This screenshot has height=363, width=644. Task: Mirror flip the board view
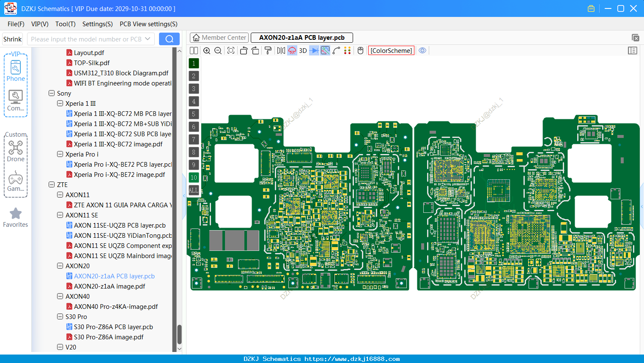(281, 50)
